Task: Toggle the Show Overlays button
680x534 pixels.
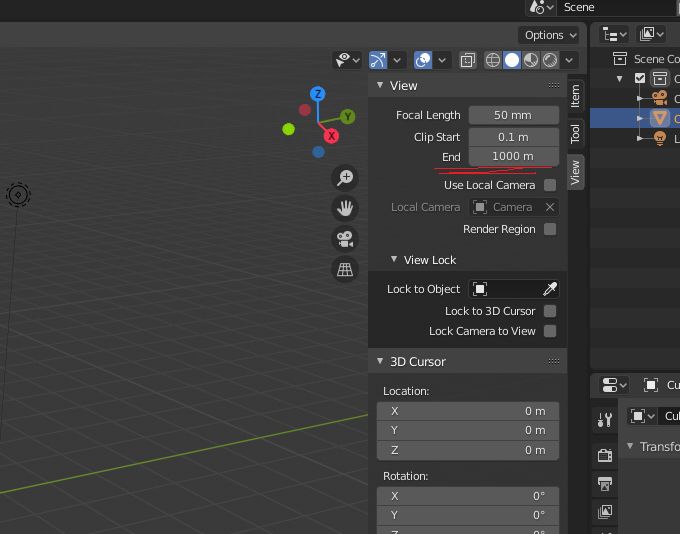Action: tap(423, 60)
